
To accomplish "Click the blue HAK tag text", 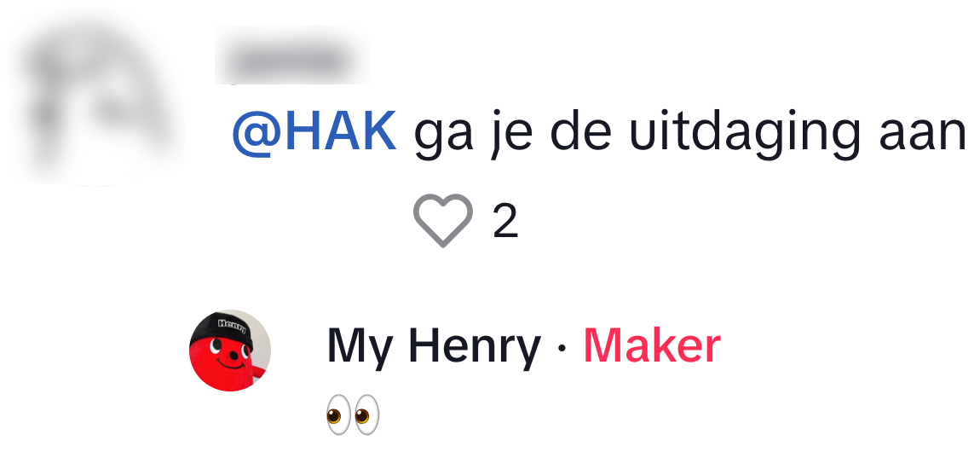I will pos(314,131).
